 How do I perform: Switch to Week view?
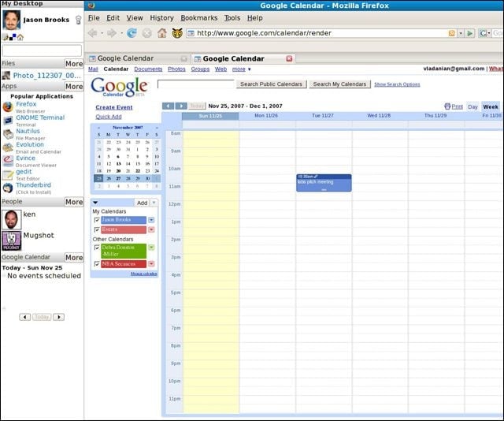(490, 106)
